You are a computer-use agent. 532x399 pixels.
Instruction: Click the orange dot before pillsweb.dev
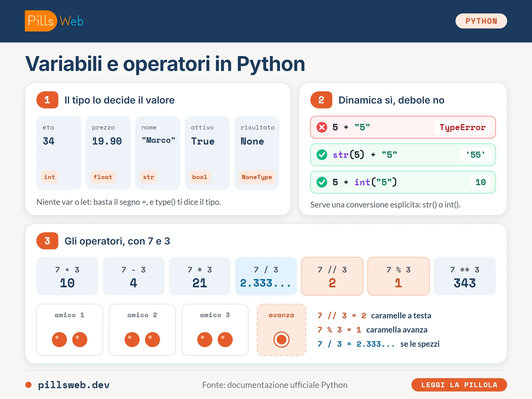[x=28, y=385]
